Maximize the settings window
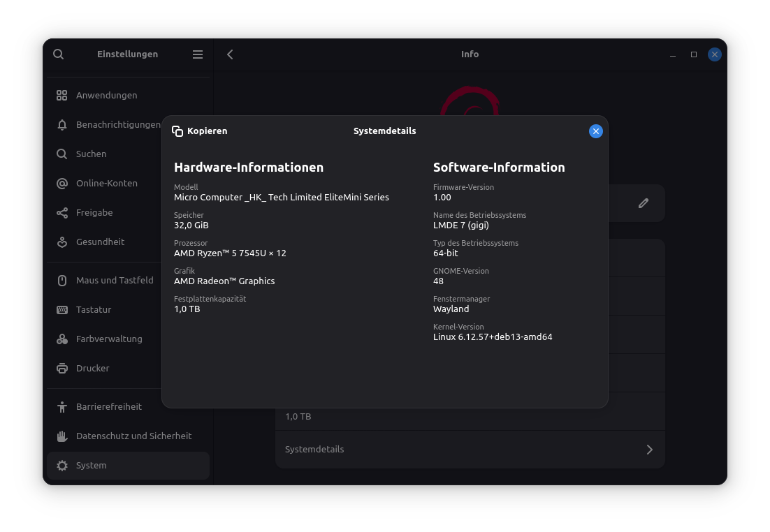This screenshot has height=532, width=770. tap(693, 54)
